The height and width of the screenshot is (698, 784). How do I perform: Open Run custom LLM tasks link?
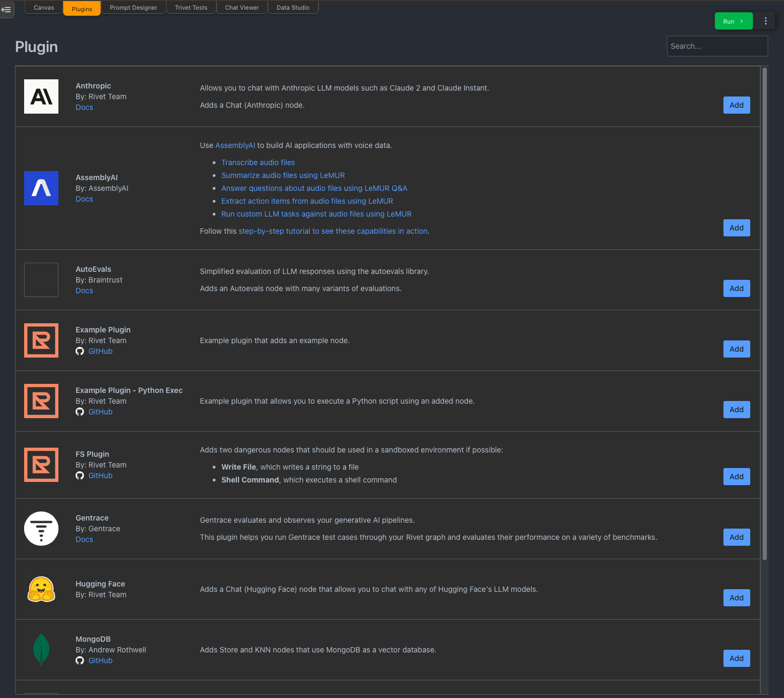point(317,214)
